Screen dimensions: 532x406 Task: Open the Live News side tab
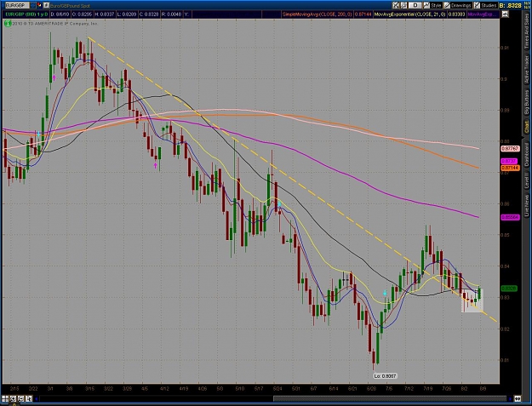point(527,205)
